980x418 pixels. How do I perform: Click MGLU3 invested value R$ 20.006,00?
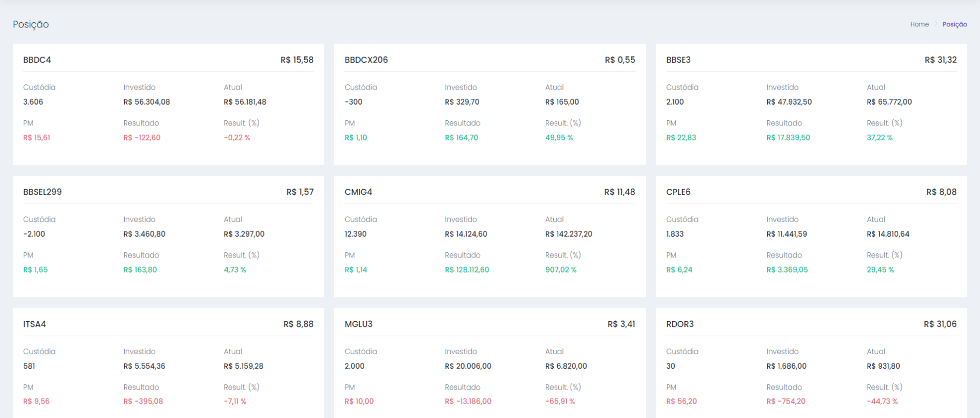(468, 366)
